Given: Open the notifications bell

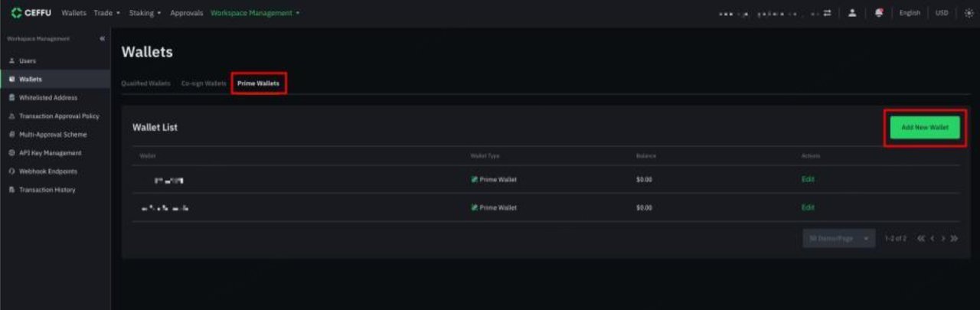Looking at the screenshot, I should pos(879,13).
